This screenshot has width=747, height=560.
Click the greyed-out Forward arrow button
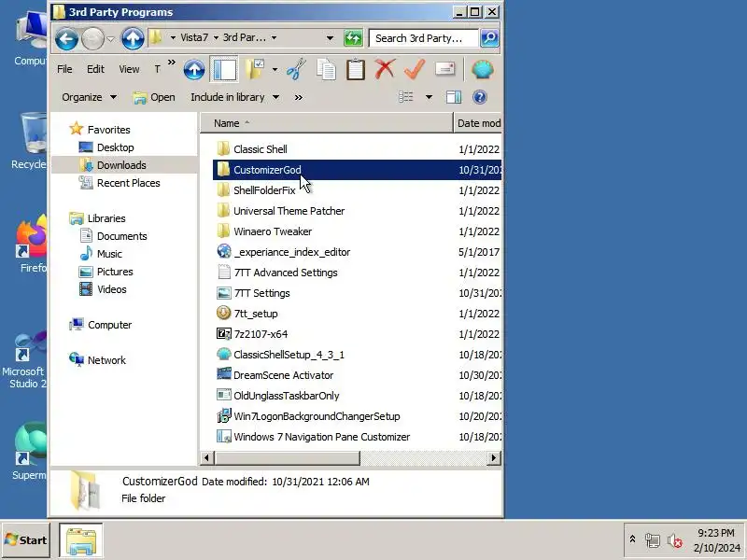[x=92, y=38]
